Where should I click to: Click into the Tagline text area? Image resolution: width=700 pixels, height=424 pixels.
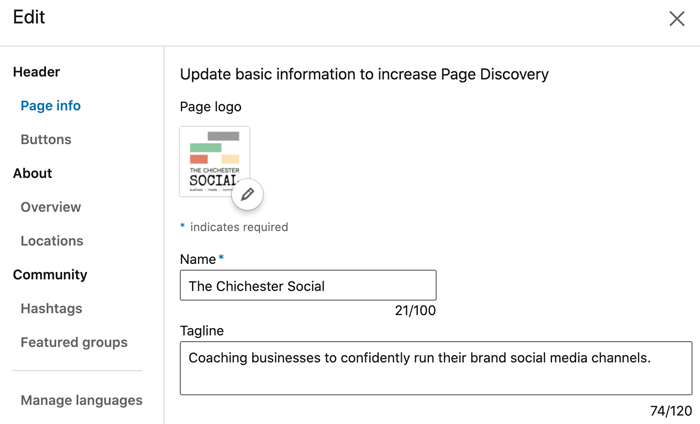tap(436, 368)
